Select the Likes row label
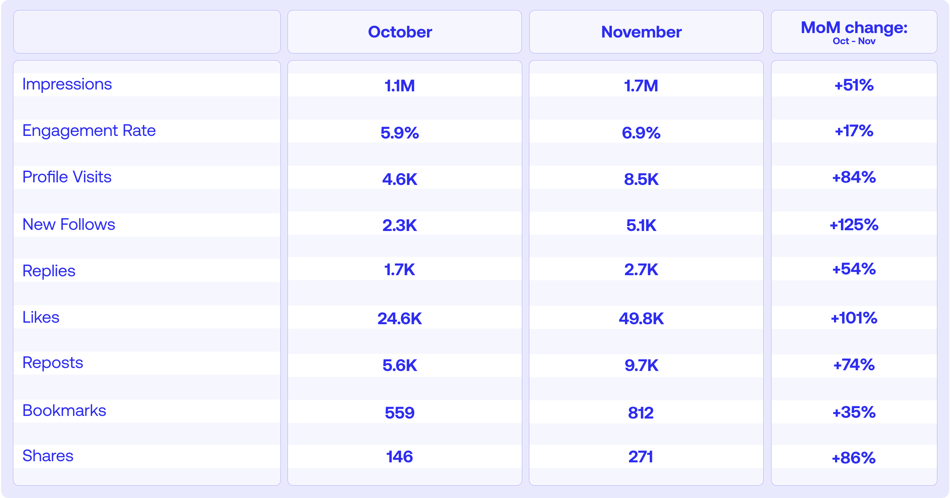 (41, 317)
